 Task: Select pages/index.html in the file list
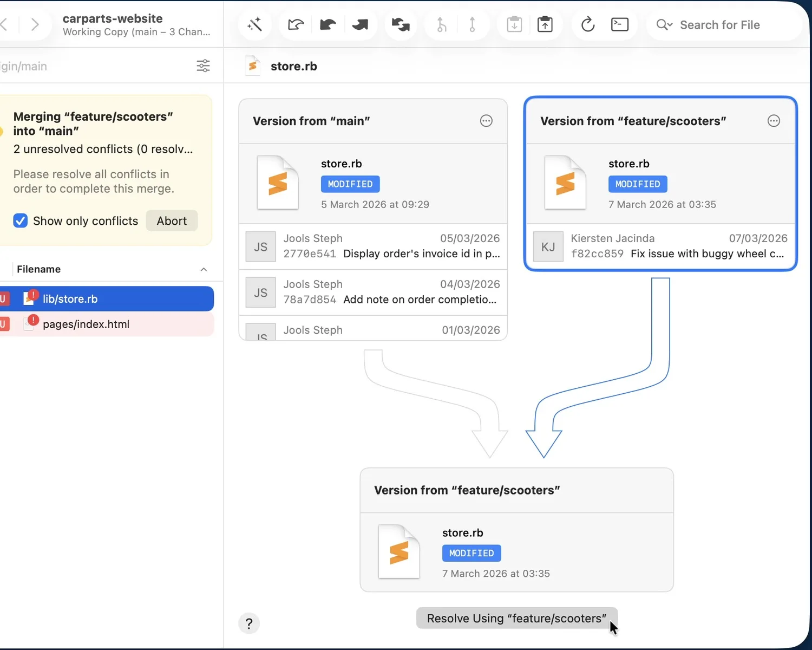tap(107, 324)
